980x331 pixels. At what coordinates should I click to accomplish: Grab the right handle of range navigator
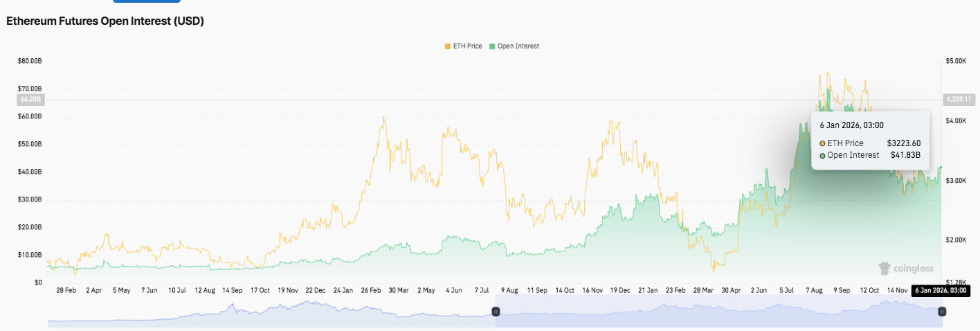coord(942,312)
